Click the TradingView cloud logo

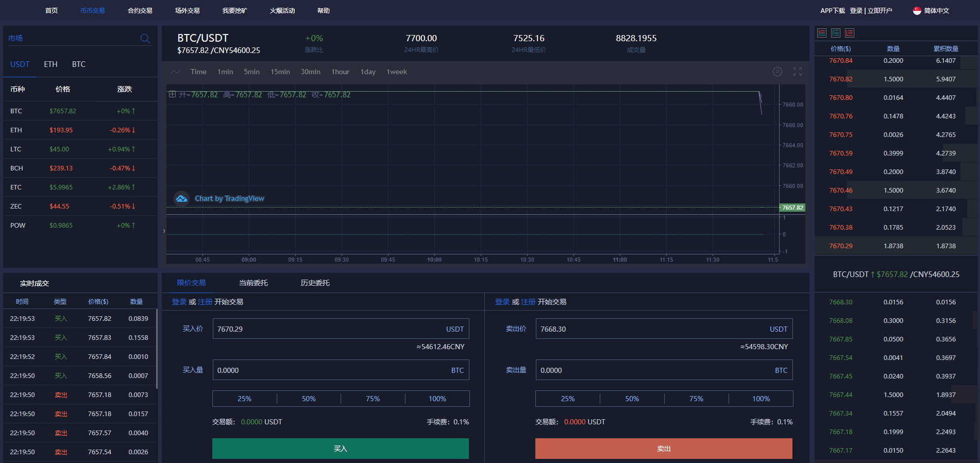click(181, 198)
